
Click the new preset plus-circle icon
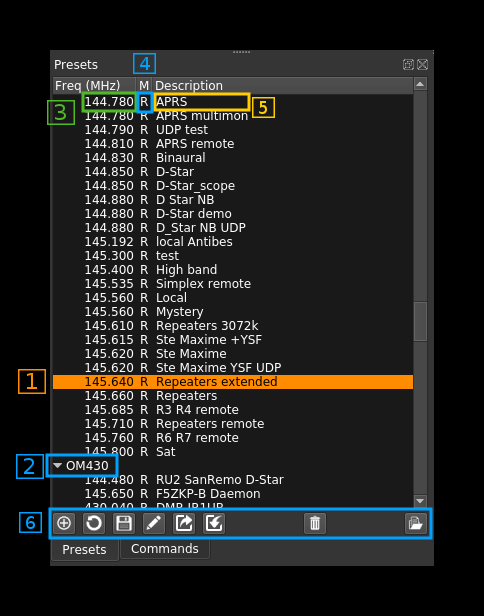click(64, 523)
